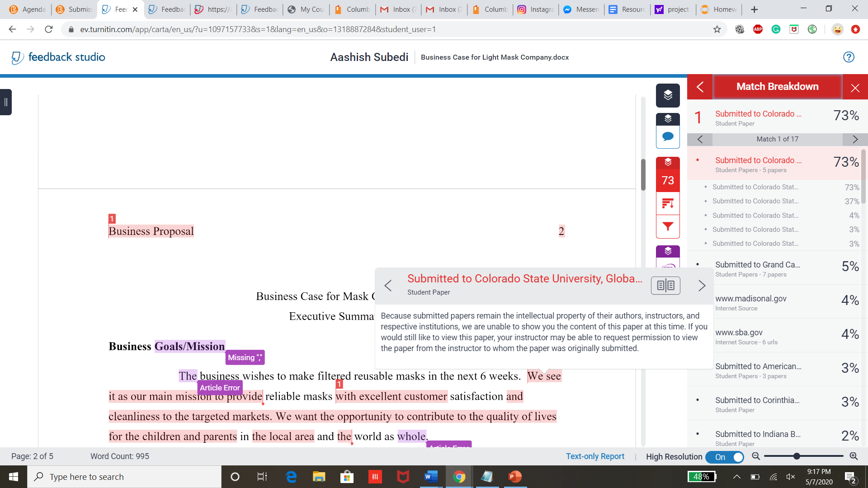
Task: Close the Match Breakdown panel
Action: [855, 87]
